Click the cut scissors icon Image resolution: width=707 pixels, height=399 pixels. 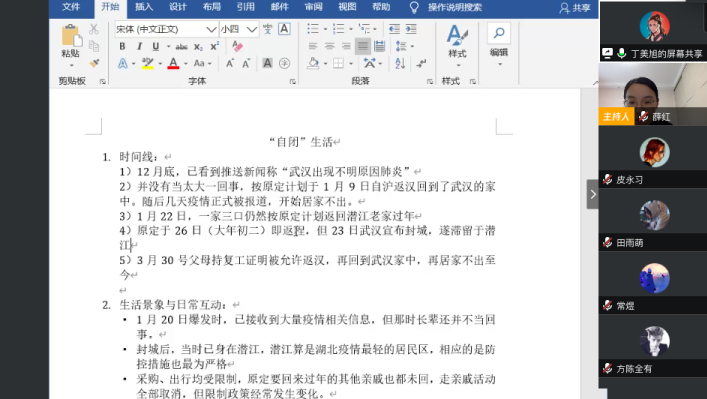[x=93, y=29]
